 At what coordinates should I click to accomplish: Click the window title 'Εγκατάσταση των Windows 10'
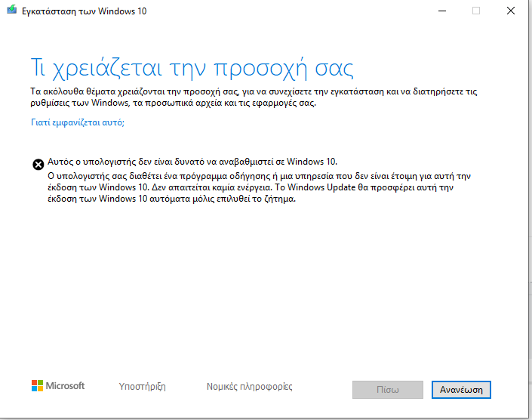(x=85, y=11)
